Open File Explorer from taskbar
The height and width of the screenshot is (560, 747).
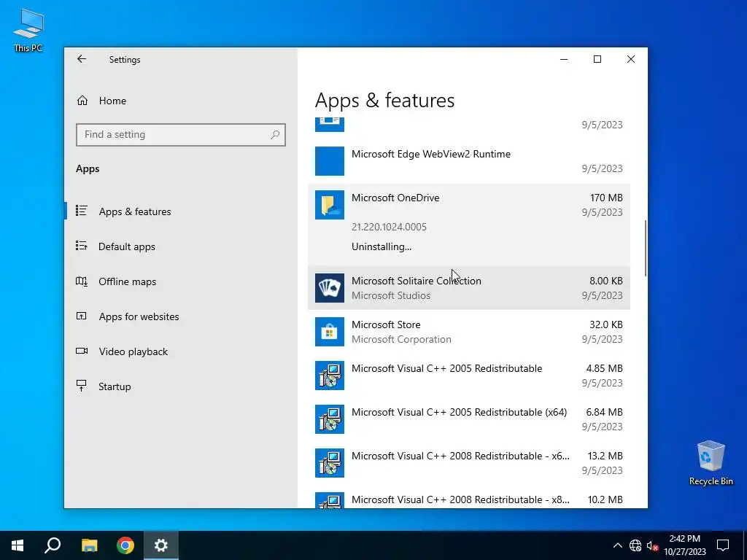click(x=89, y=545)
